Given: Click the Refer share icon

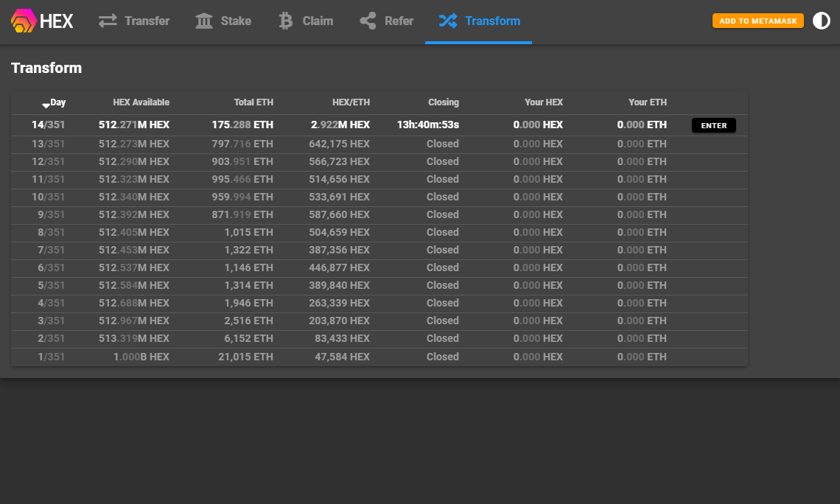Looking at the screenshot, I should pyautogui.click(x=368, y=21).
